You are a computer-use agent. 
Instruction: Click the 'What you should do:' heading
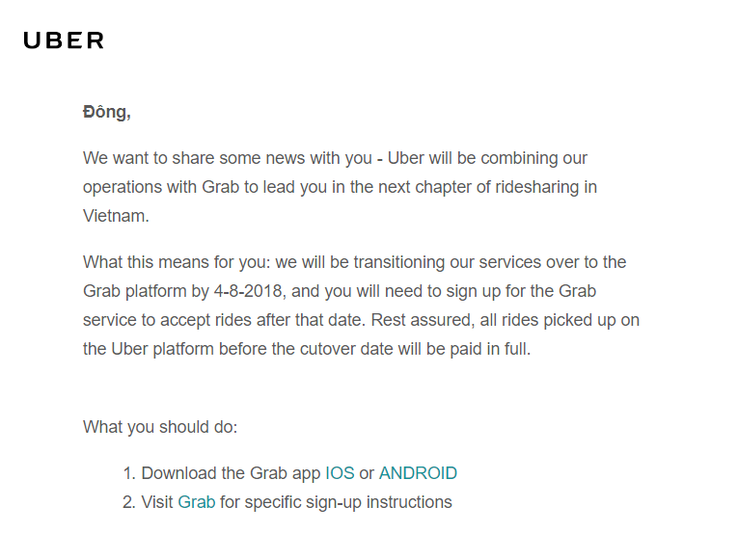pos(160,427)
